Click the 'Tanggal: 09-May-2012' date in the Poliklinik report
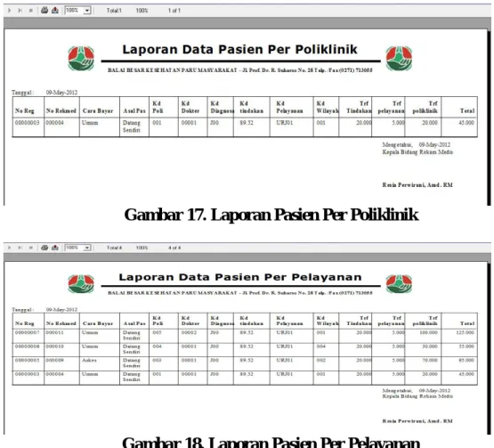The width and height of the screenshot is (494, 448). (x=45, y=93)
